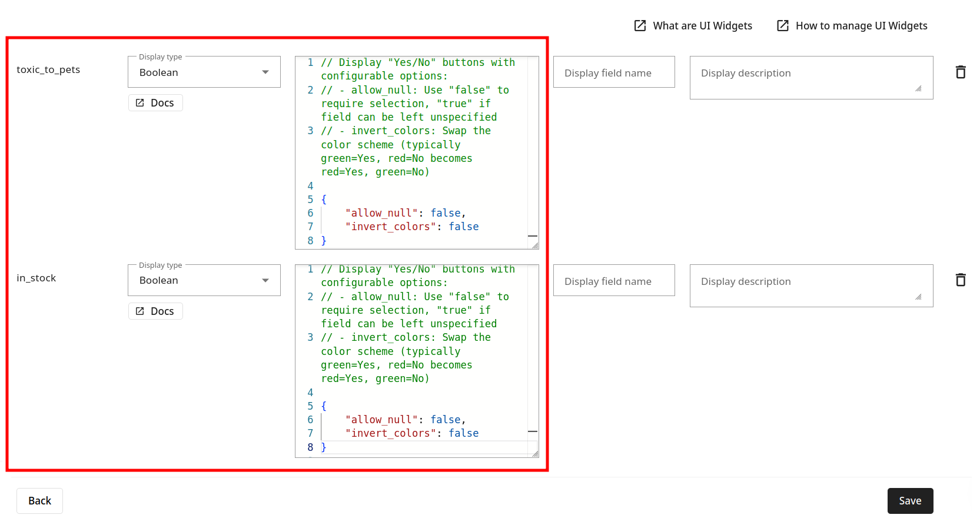Open How to manage UI Widgets link
Viewport: 980px width, 528px height.
pyautogui.click(x=861, y=26)
